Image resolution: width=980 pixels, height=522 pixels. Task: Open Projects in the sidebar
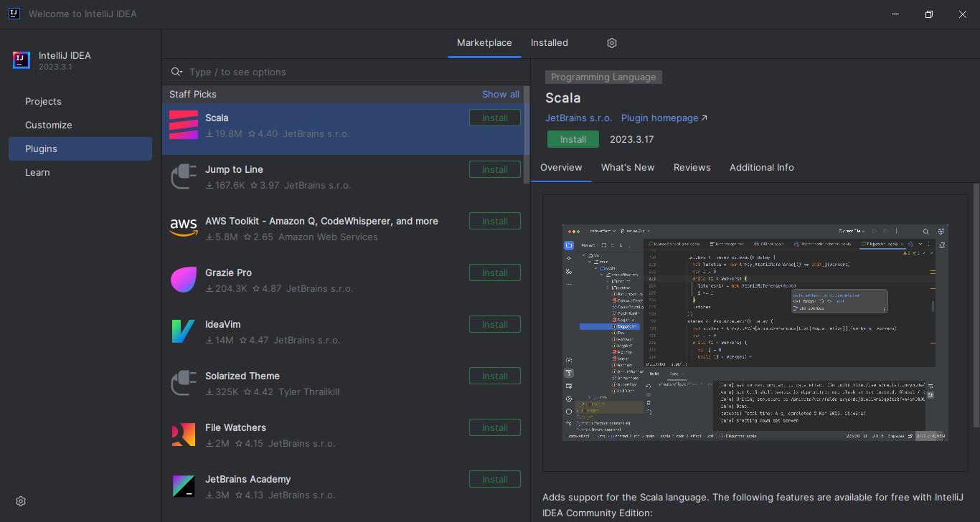[80, 101]
